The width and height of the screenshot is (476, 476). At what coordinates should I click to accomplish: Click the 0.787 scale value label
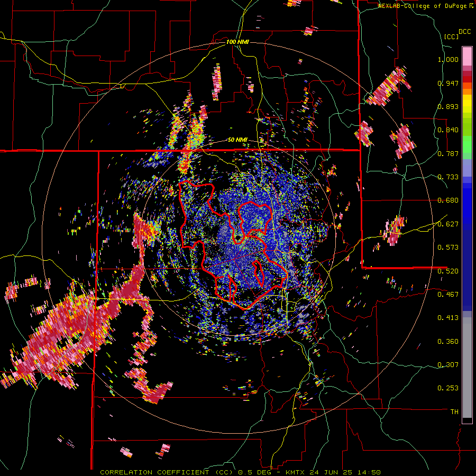point(448,153)
